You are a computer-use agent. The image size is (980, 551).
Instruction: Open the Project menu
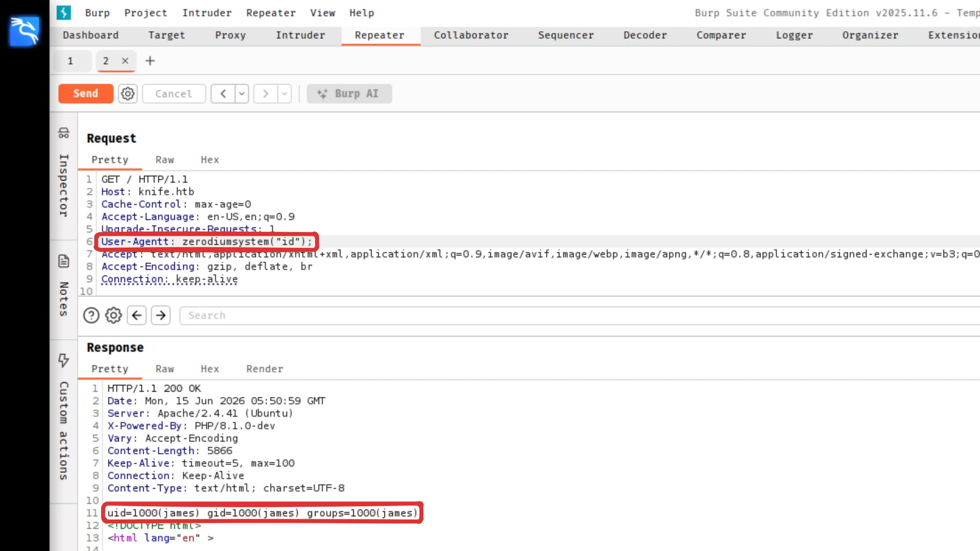click(146, 13)
